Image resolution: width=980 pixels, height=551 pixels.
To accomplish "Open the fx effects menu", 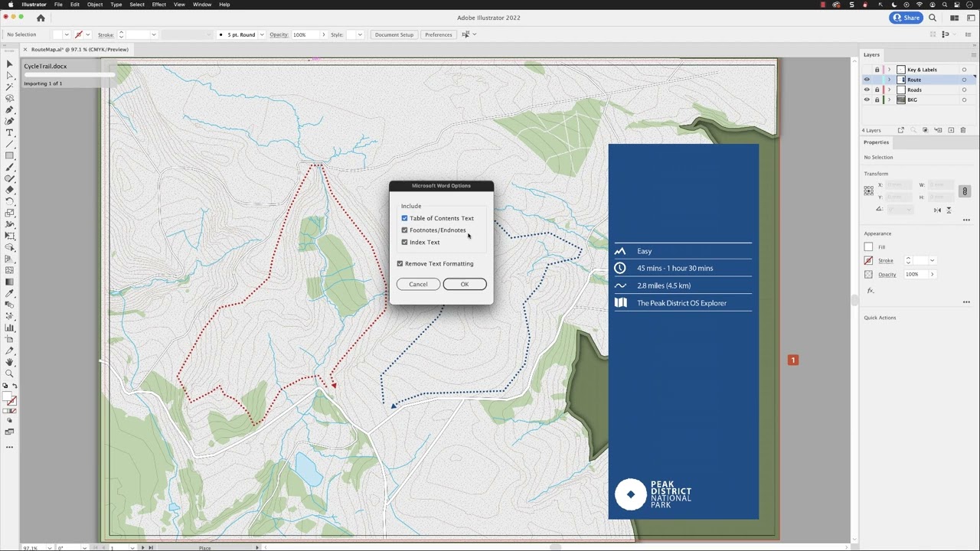I will click(x=871, y=291).
